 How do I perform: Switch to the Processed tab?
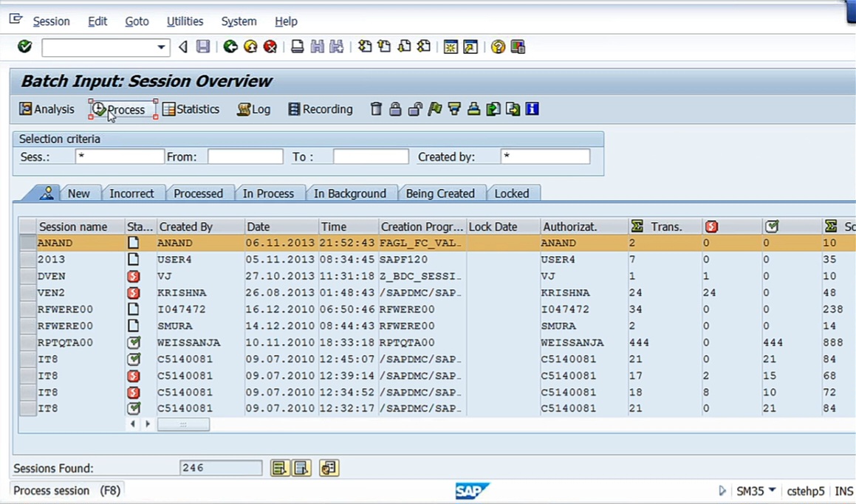[x=198, y=193]
